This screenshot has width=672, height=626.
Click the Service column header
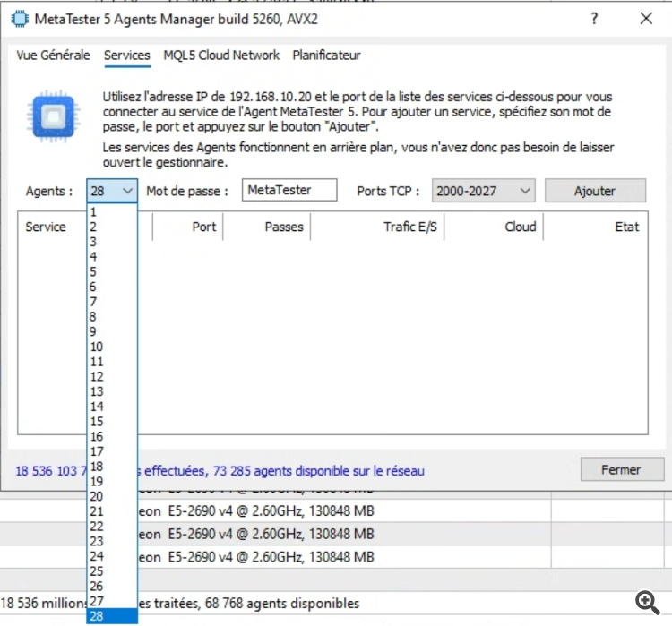coord(52,227)
